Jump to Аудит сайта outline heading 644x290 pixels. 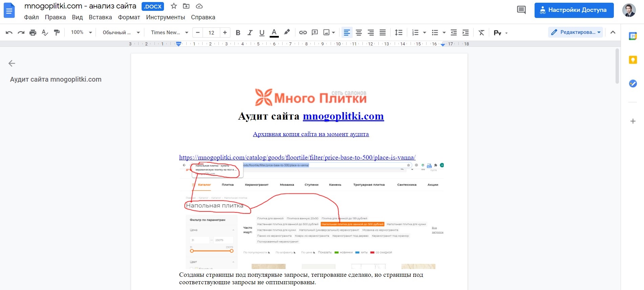56,79
